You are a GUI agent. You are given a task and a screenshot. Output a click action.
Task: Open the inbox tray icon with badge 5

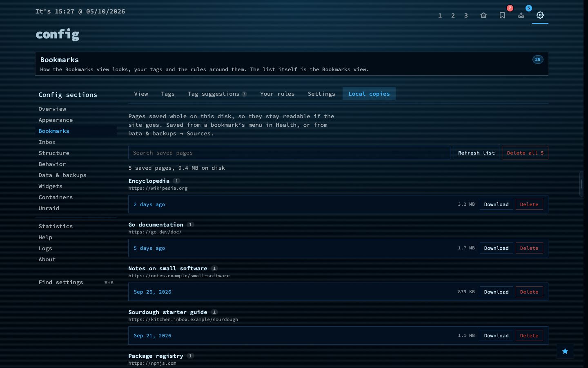coord(521,15)
